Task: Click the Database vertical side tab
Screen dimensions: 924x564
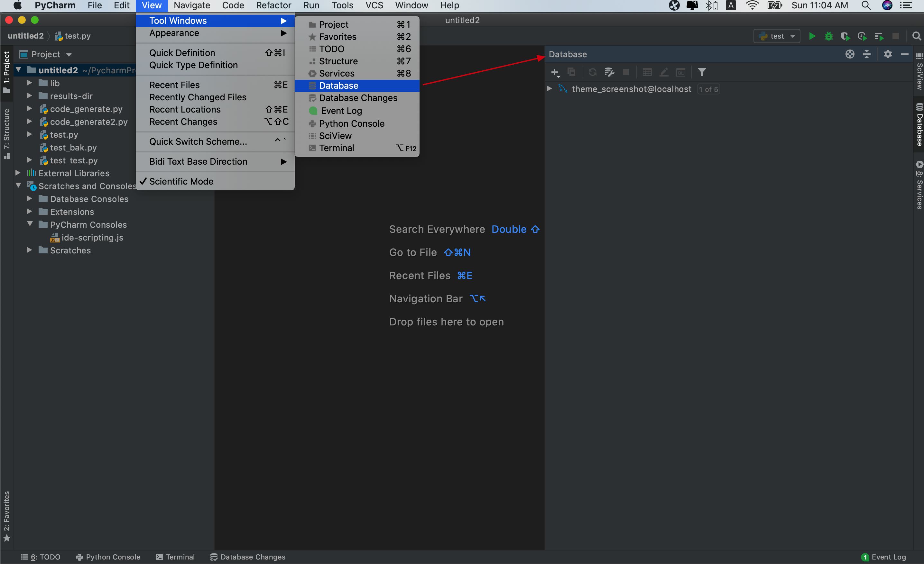Action: (919, 124)
